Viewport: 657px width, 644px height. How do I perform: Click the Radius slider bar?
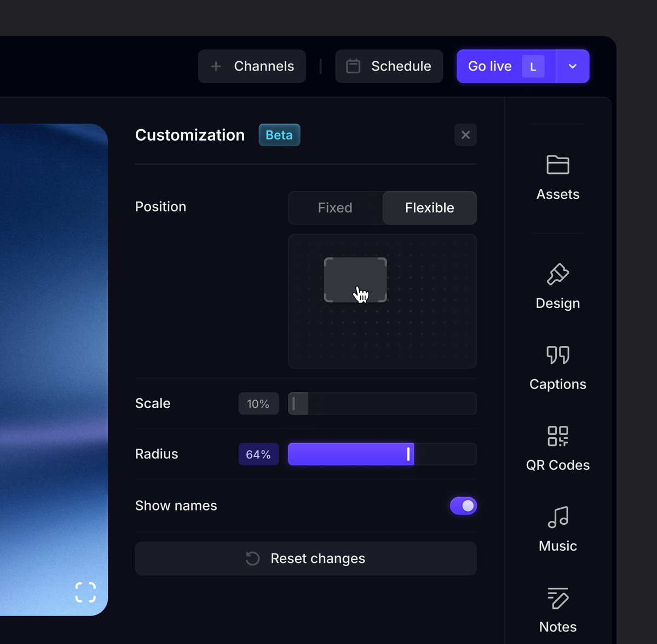click(x=382, y=454)
